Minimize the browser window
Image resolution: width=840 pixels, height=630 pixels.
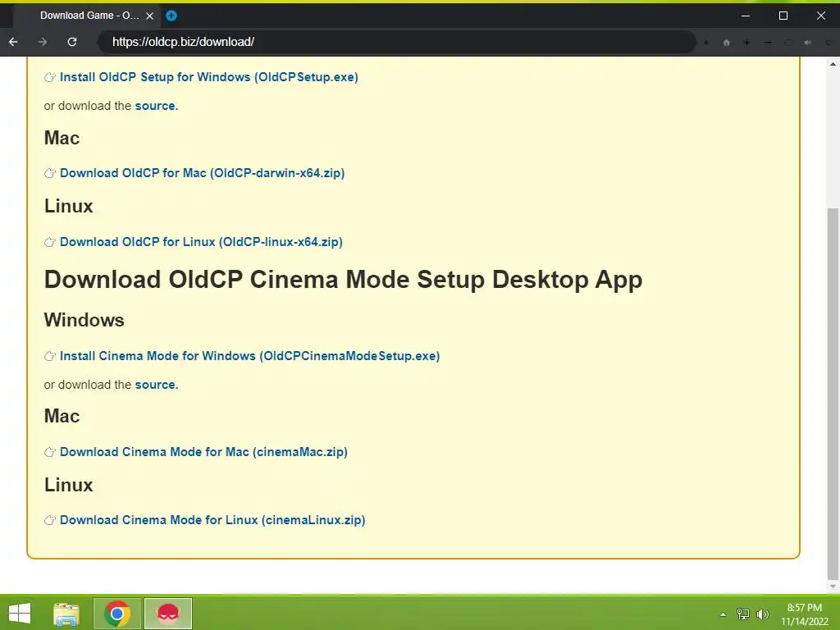click(x=745, y=16)
